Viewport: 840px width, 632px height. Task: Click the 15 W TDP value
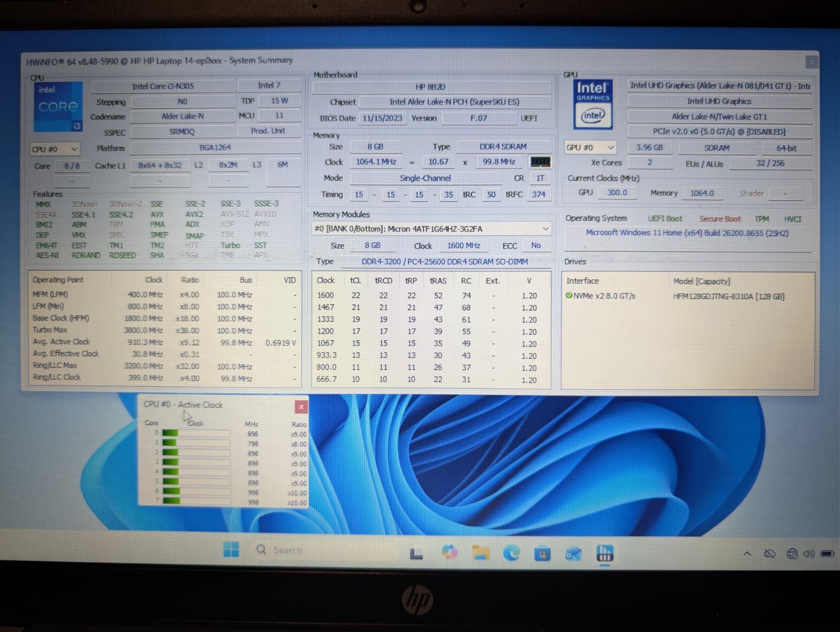(279, 101)
